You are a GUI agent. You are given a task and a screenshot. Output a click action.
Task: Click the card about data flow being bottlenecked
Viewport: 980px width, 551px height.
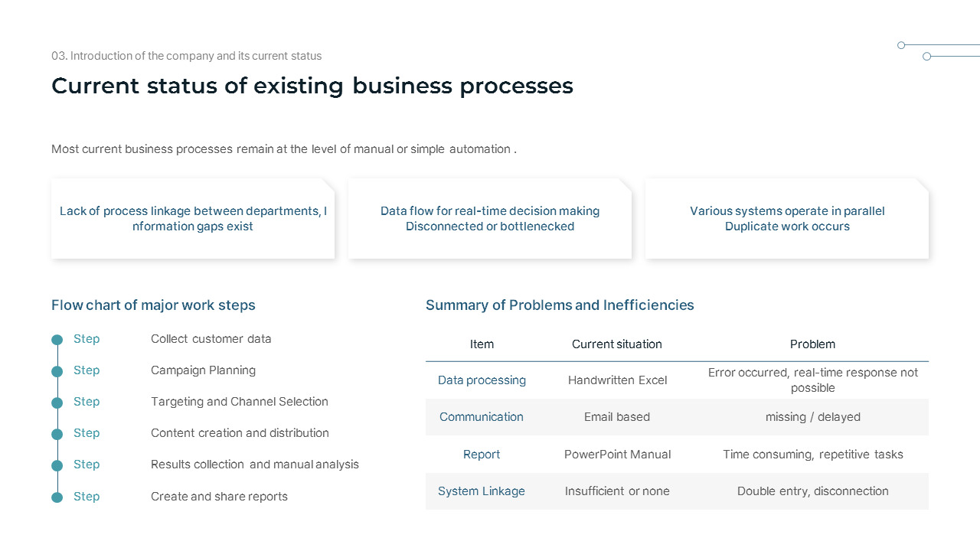[x=490, y=219]
